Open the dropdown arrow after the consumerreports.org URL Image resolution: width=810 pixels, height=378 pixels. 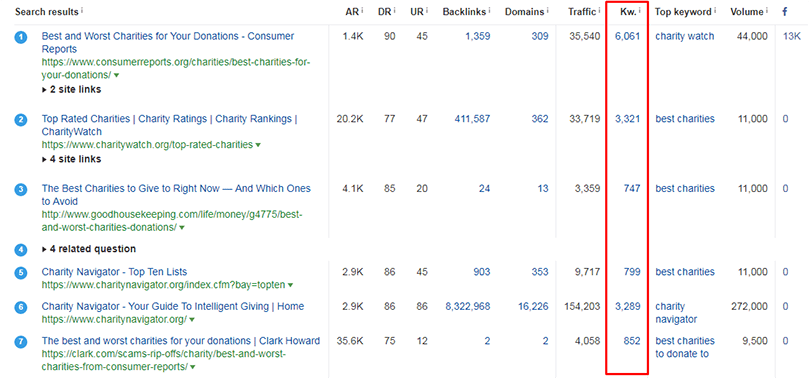pyautogui.click(x=117, y=75)
